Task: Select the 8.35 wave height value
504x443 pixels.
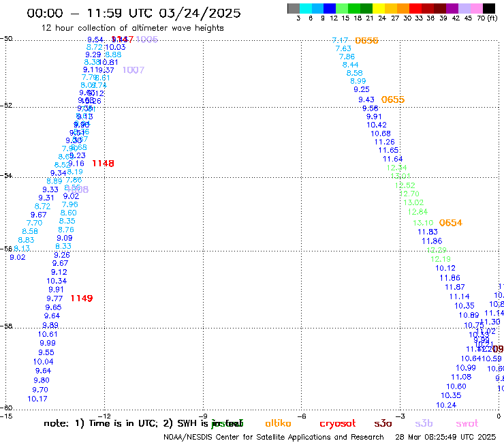Action: tap(67, 221)
